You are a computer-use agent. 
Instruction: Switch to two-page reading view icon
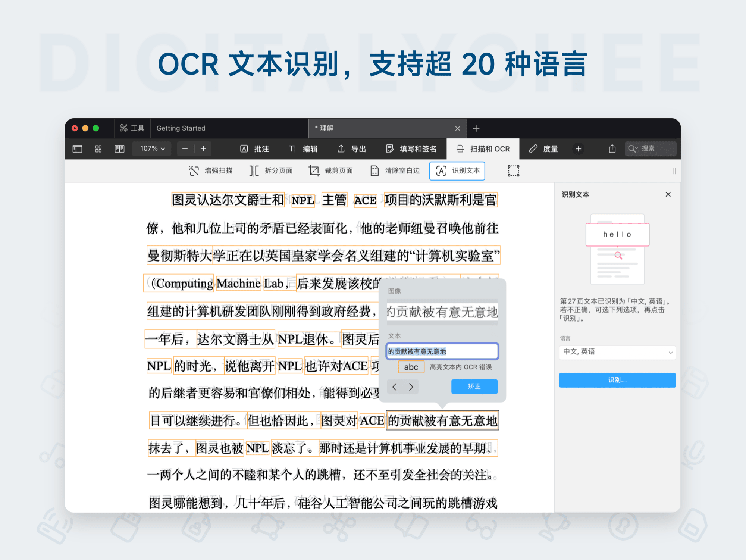point(119,148)
